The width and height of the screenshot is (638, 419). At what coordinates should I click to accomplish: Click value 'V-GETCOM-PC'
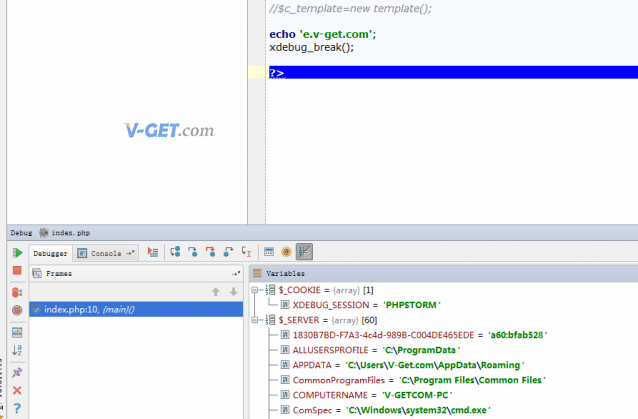(417, 395)
